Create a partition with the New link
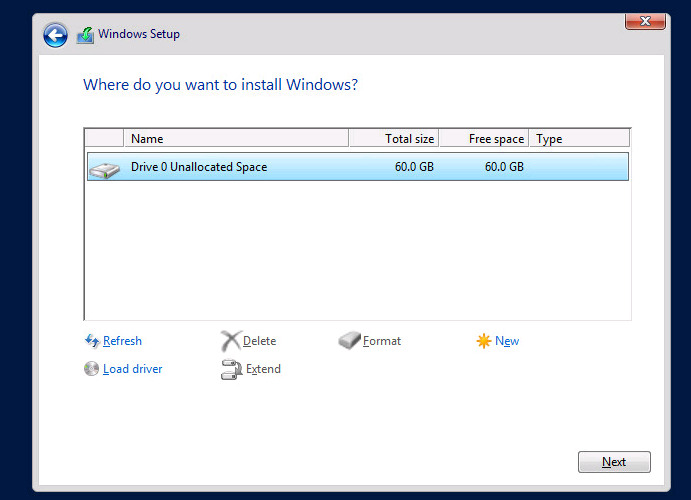Viewport: 691px width, 500px height. click(507, 341)
